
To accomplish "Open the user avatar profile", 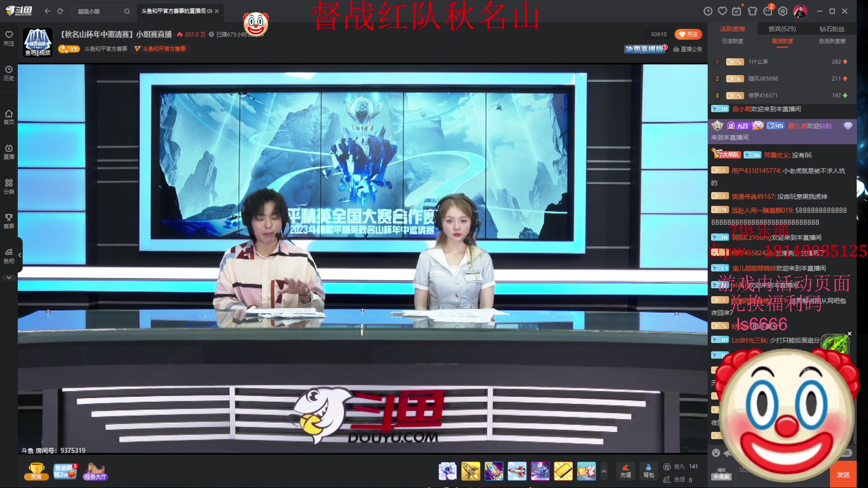I will [800, 11].
